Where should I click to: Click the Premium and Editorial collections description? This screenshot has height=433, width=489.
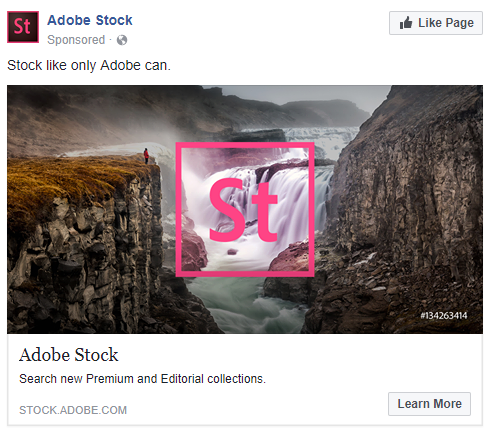pyautogui.click(x=142, y=379)
